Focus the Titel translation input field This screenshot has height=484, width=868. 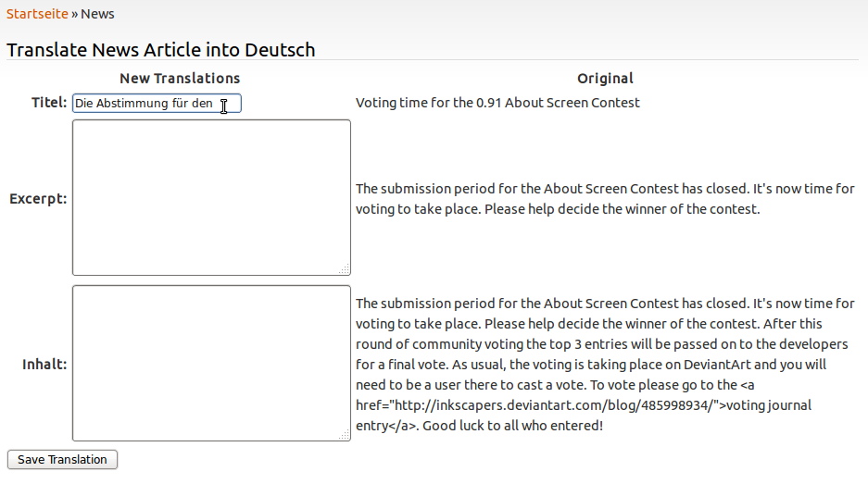click(x=148, y=104)
